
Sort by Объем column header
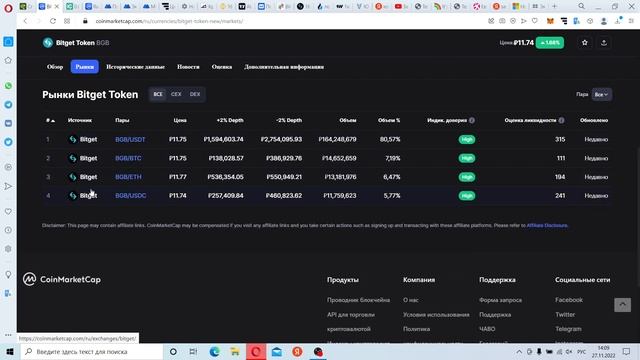348,120
